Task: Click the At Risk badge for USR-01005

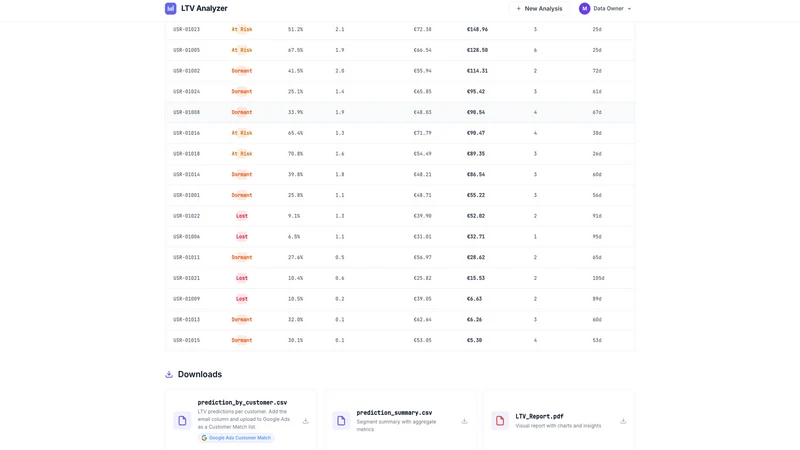Action: coord(242,50)
